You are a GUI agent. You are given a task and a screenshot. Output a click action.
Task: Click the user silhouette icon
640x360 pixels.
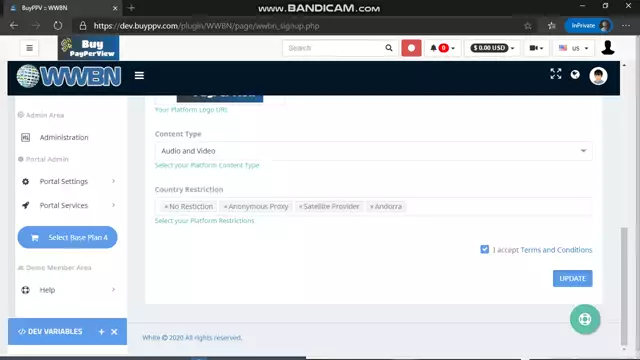click(x=608, y=48)
